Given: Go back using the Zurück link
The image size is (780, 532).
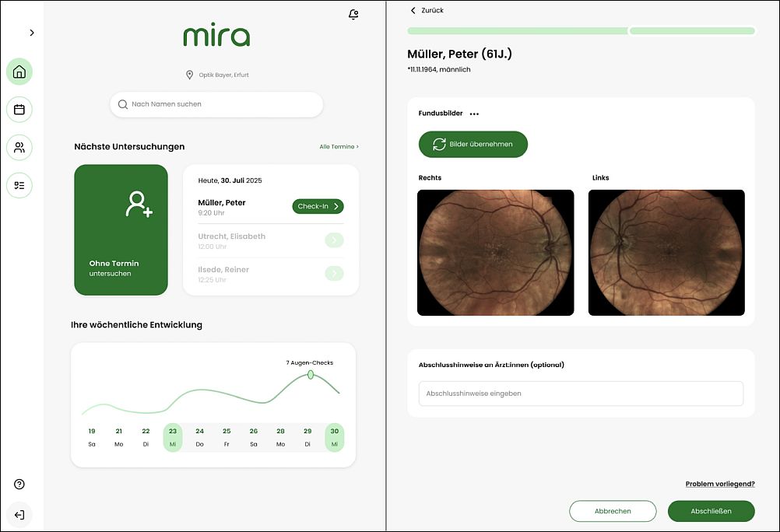Looking at the screenshot, I should pyautogui.click(x=427, y=10).
